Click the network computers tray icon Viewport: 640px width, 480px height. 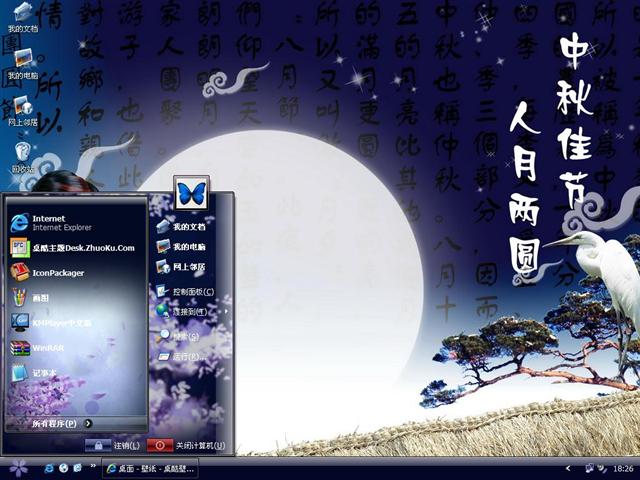click(x=589, y=468)
